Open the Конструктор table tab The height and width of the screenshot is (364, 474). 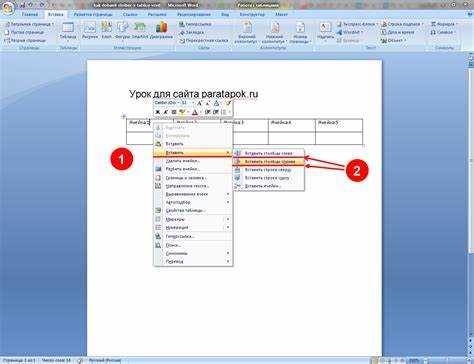tap(252, 14)
